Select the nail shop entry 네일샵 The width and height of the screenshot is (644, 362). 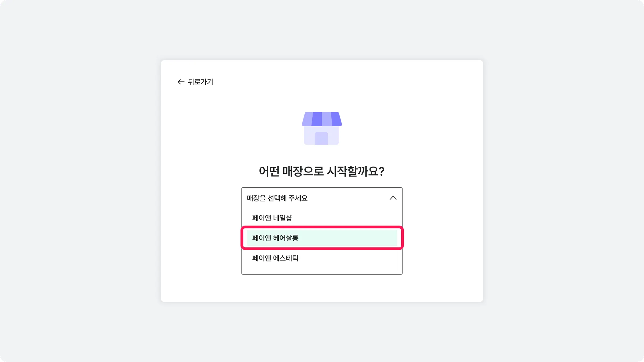pos(282,218)
